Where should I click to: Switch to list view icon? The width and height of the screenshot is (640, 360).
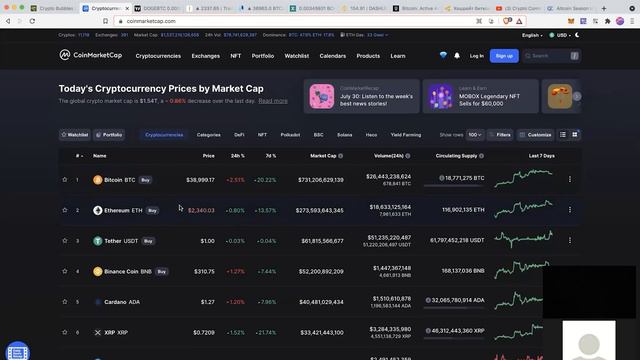tap(563, 135)
